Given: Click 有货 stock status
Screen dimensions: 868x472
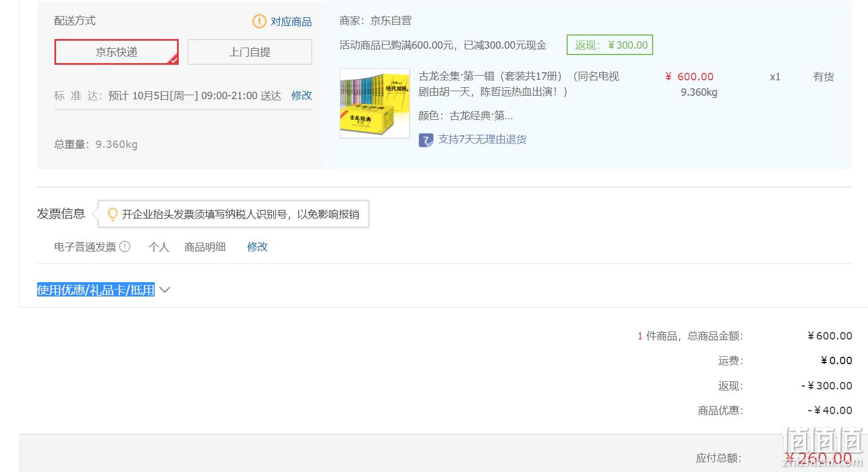Looking at the screenshot, I should [823, 76].
